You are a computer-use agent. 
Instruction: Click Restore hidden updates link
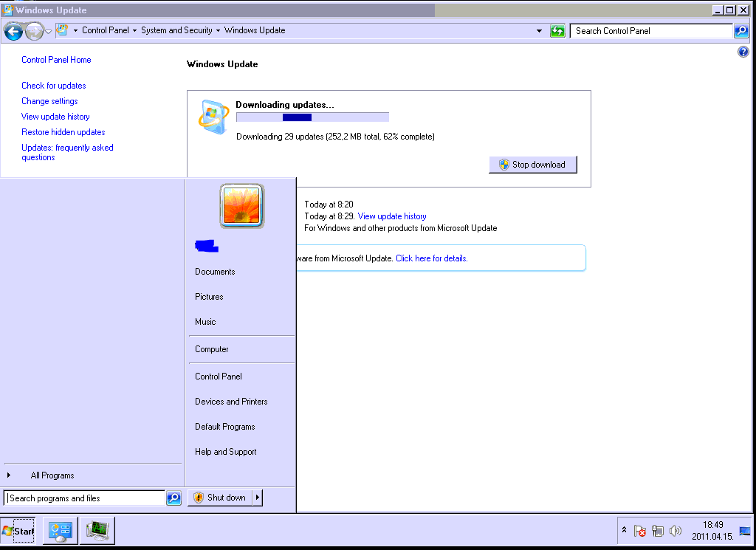[63, 132]
